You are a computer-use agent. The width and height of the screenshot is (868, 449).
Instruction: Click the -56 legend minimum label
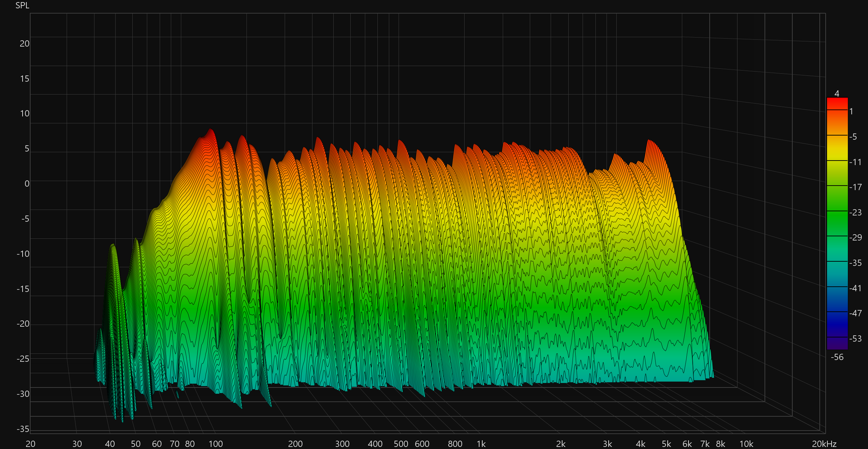[x=837, y=357]
